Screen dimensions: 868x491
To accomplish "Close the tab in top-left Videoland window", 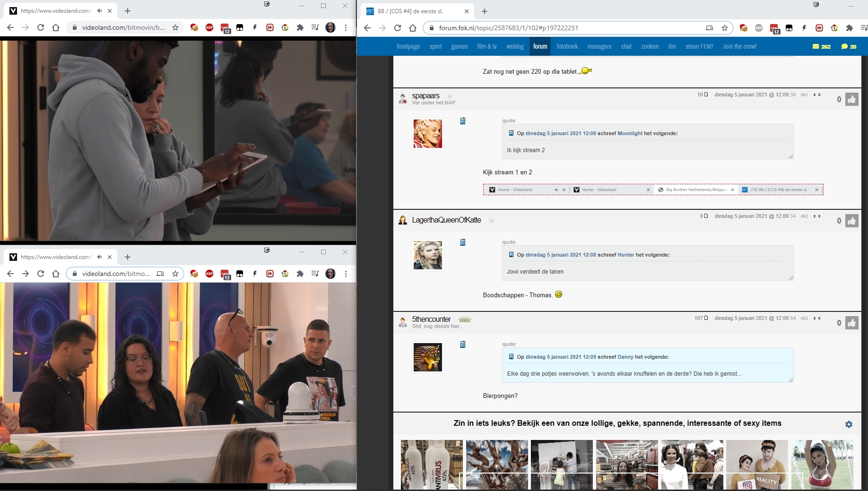I will pos(110,10).
